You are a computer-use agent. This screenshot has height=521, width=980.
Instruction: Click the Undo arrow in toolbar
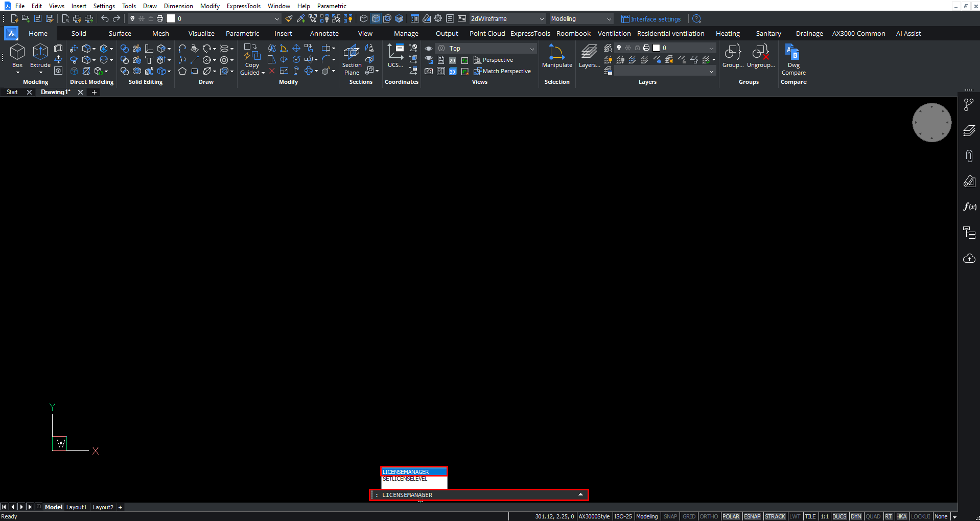point(105,18)
